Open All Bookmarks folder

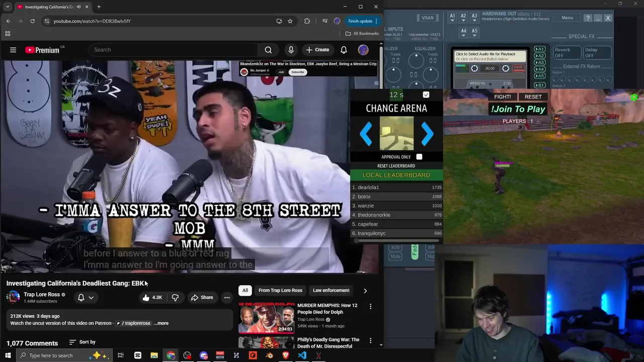(362, 34)
